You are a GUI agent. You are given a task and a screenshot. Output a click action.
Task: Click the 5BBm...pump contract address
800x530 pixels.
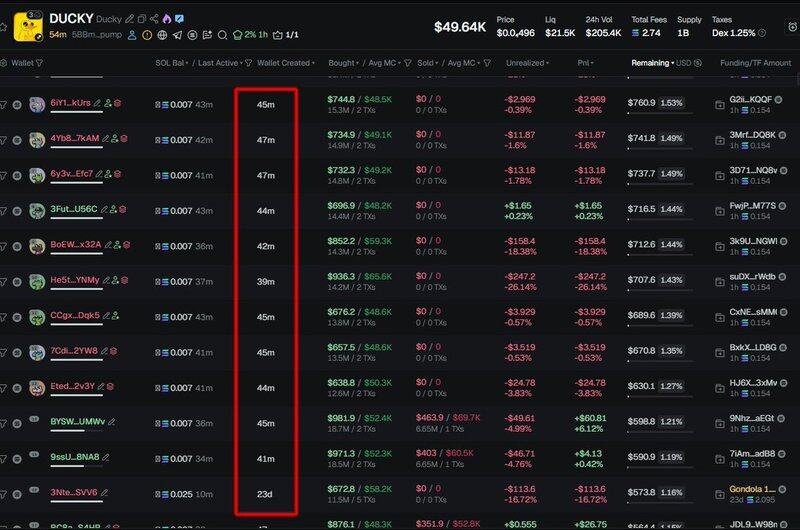(x=99, y=35)
